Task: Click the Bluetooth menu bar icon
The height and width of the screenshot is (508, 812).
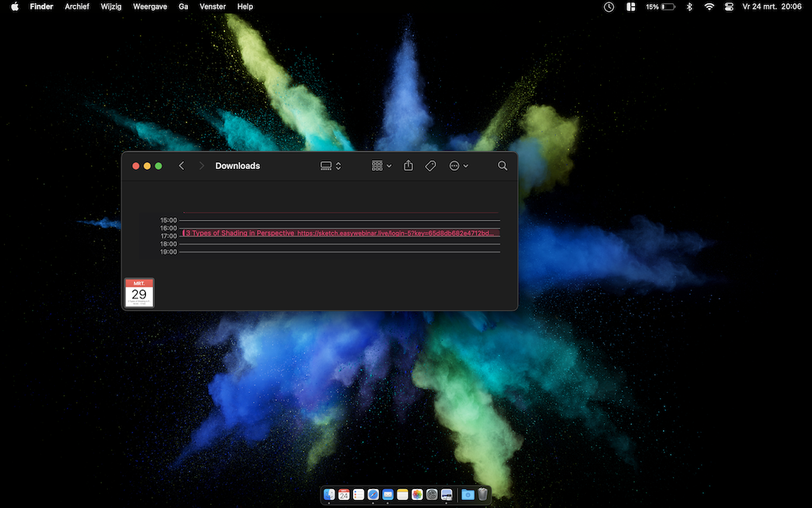Action: (x=689, y=6)
